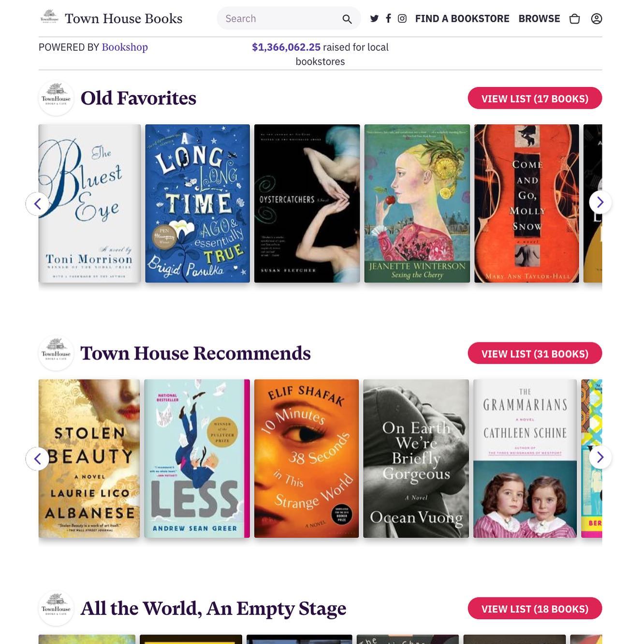The image size is (644, 644).
Task: Click Town House logo beside Old Favorites
Action: tap(56, 98)
